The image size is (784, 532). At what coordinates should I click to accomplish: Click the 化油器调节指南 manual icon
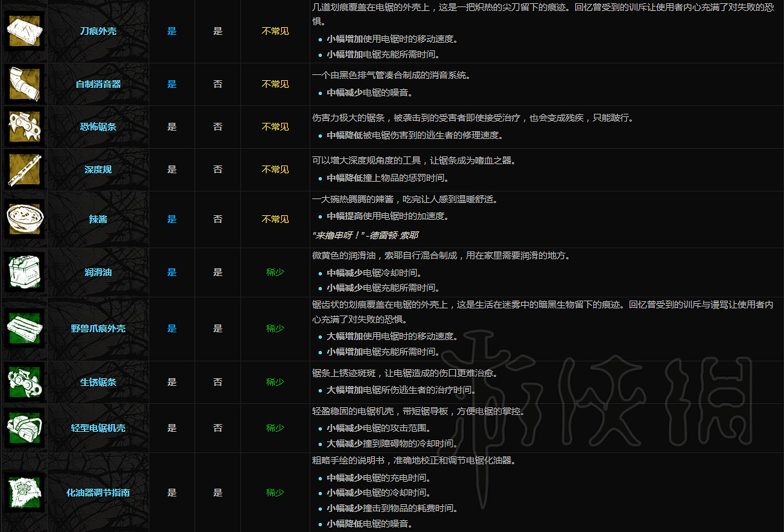24,491
